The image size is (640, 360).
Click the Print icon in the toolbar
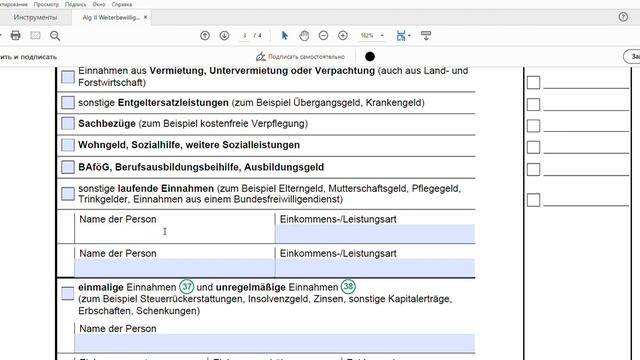16,36
